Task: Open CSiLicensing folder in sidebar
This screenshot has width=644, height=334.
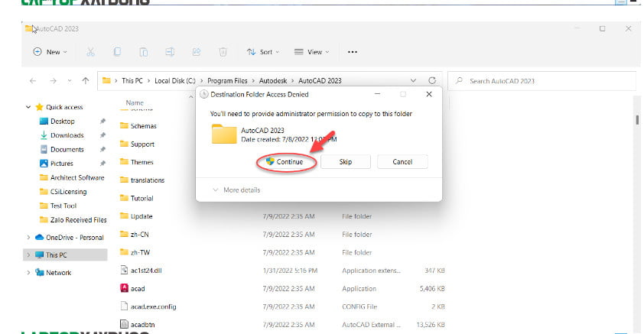Action: point(68,192)
